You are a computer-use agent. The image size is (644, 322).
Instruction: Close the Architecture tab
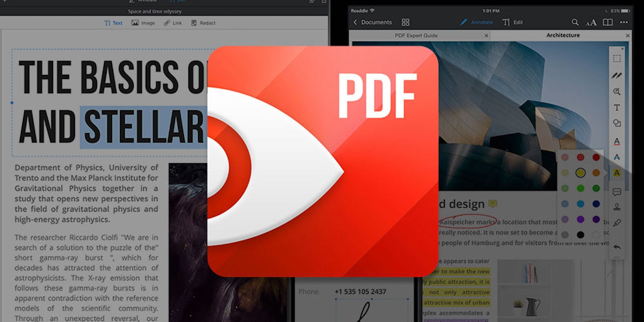pyautogui.click(x=627, y=36)
